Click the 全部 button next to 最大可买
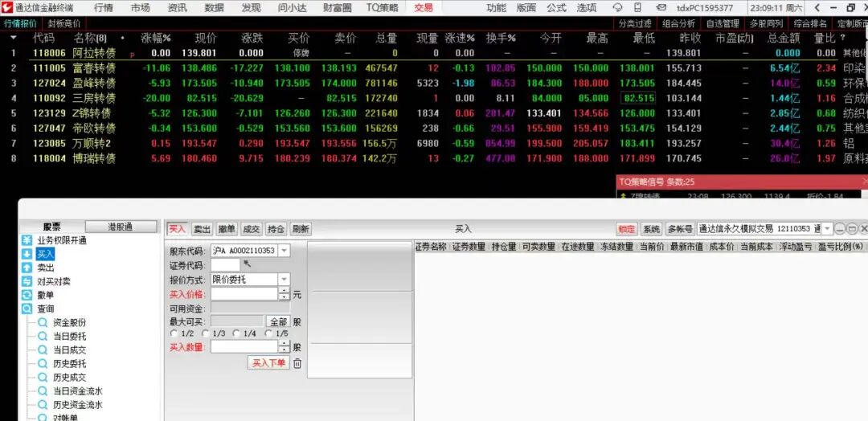Viewport: 868px width, 421px height. point(278,321)
